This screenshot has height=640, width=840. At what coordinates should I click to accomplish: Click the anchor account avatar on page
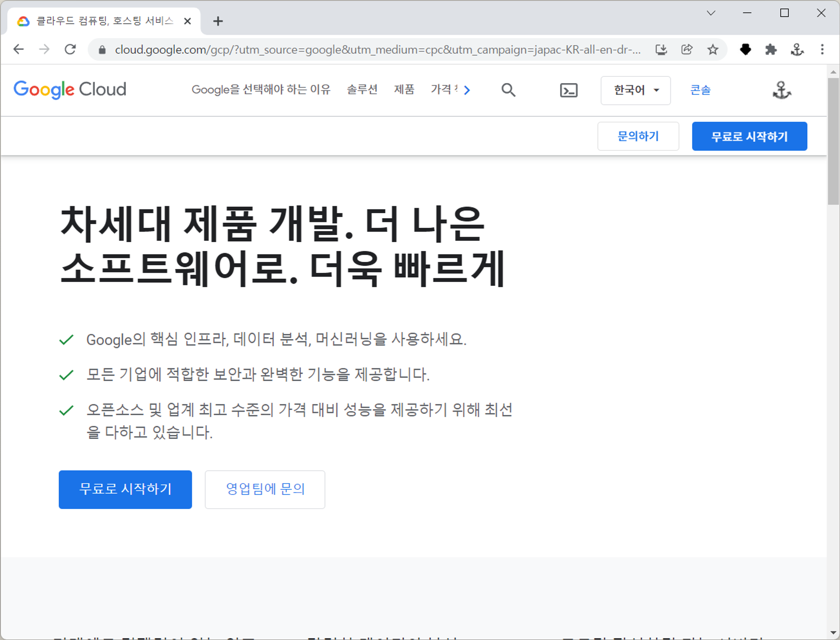tap(782, 90)
